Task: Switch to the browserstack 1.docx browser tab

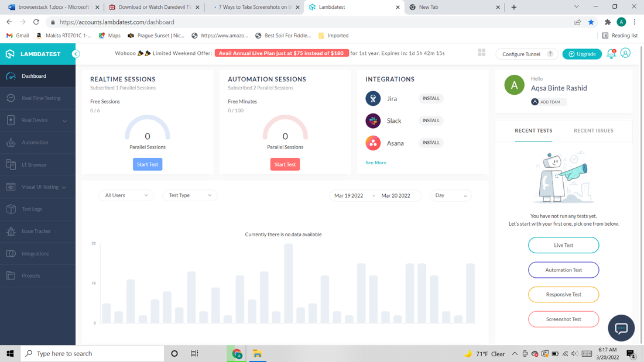Action: coord(53,7)
